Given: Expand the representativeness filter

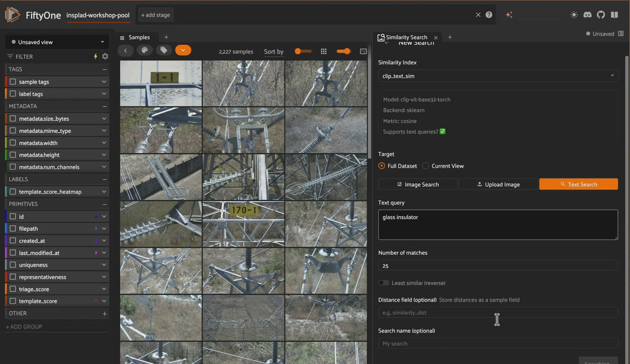Looking at the screenshot, I should [104, 277].
